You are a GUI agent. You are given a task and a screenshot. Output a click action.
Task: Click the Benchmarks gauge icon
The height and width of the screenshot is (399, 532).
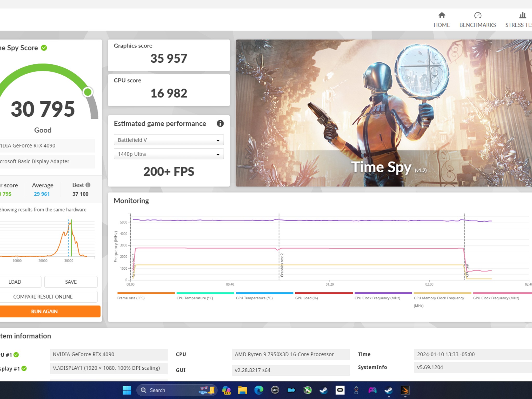point(477,16)
